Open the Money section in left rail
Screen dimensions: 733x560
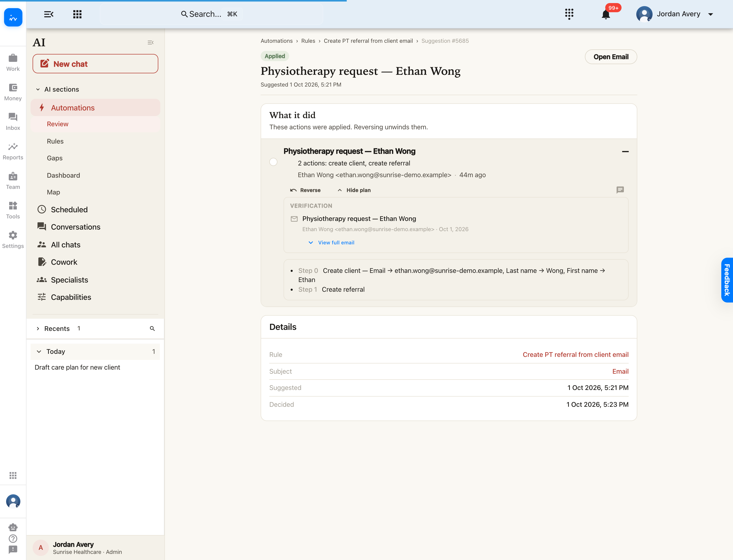tap(13, 92)
